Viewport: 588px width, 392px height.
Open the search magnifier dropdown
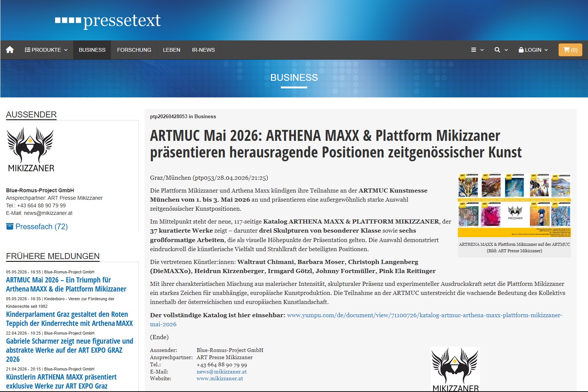tap(501, 50)
